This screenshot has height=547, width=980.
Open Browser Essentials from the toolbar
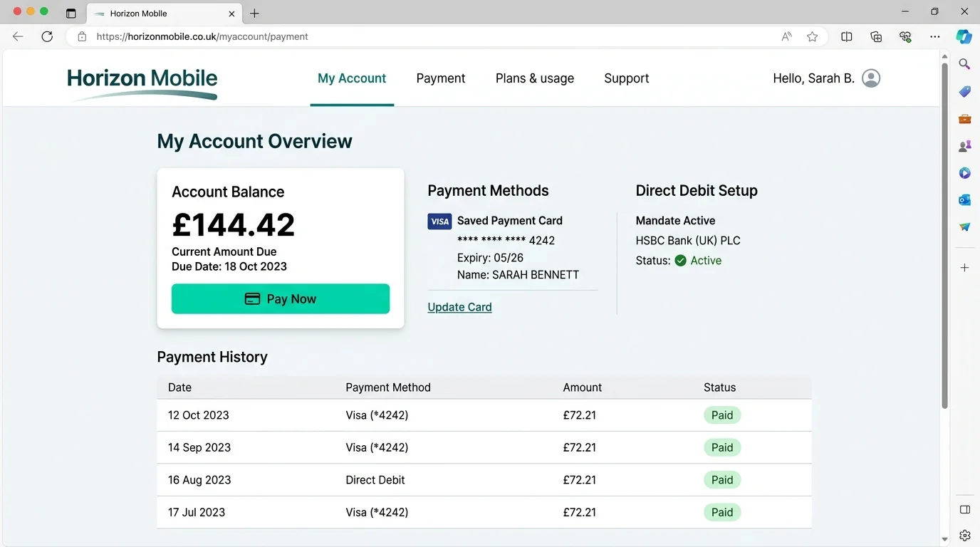(x=905, y=36)
